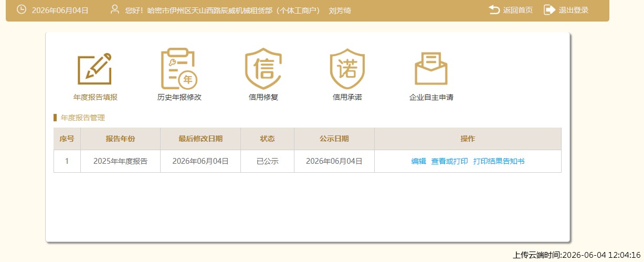Click the clock icon beside the date
The image size is (644, 262).
(22, 9)
